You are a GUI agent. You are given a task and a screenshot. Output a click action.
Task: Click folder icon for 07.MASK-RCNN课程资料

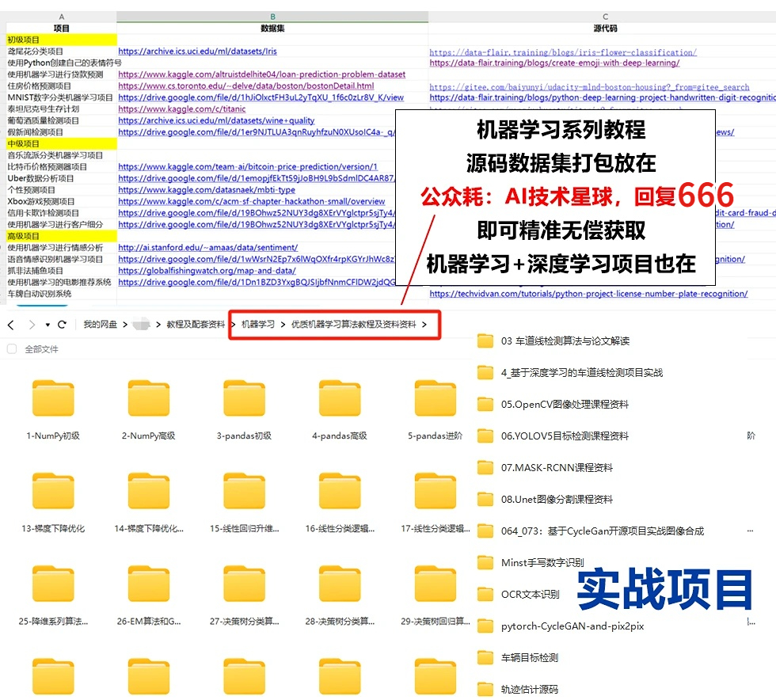485,467
